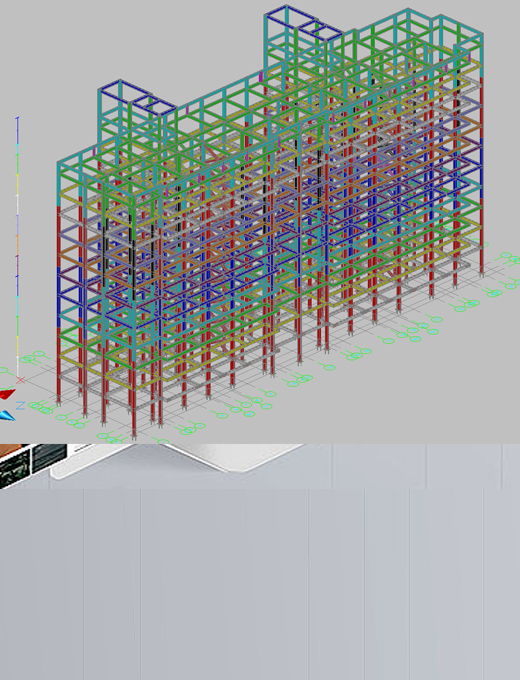Click the blue axis arrow cone
520x680 pixels.
point(7,416)
